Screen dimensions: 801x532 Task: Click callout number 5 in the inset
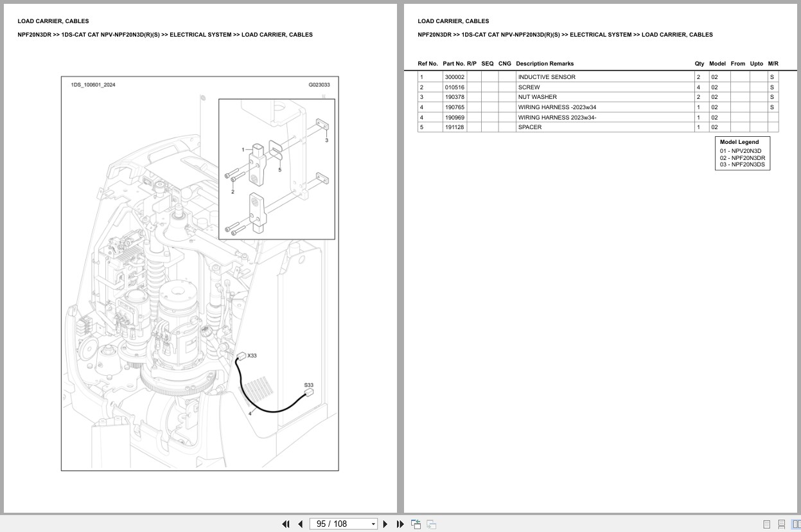point(279,170)
